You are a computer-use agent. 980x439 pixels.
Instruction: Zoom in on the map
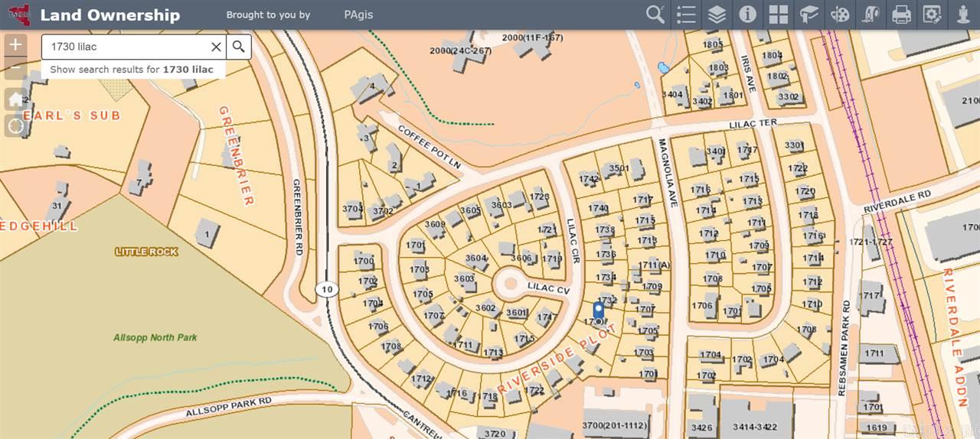(15, 45)
